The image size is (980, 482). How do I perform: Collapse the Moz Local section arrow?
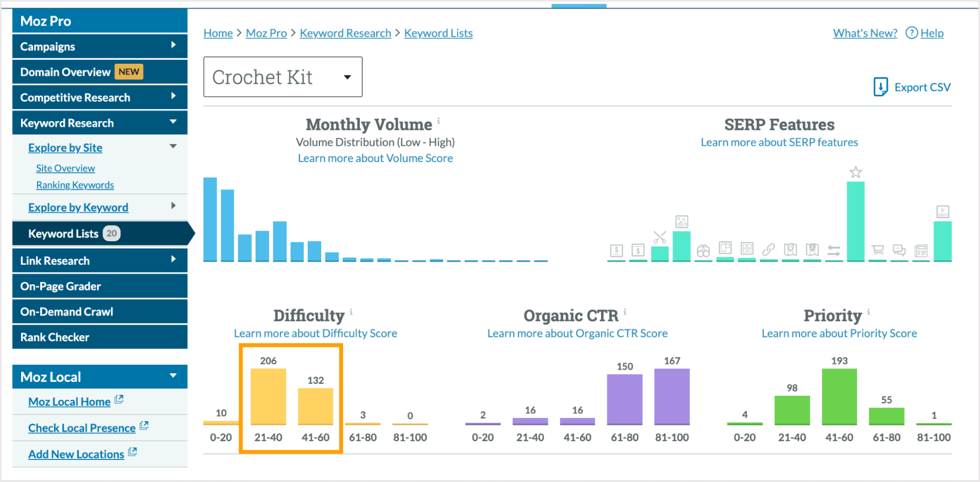pyautogui.click(x=173, y=376)
